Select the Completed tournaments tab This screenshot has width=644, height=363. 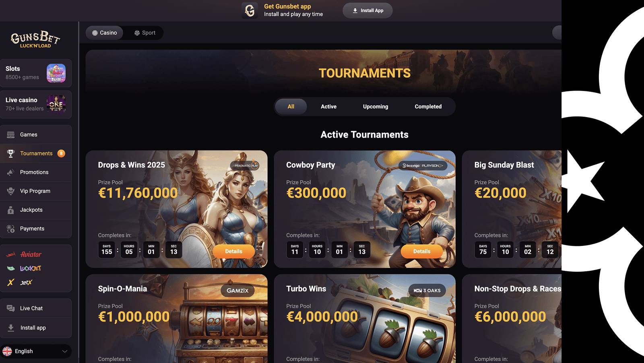(428, 107)
